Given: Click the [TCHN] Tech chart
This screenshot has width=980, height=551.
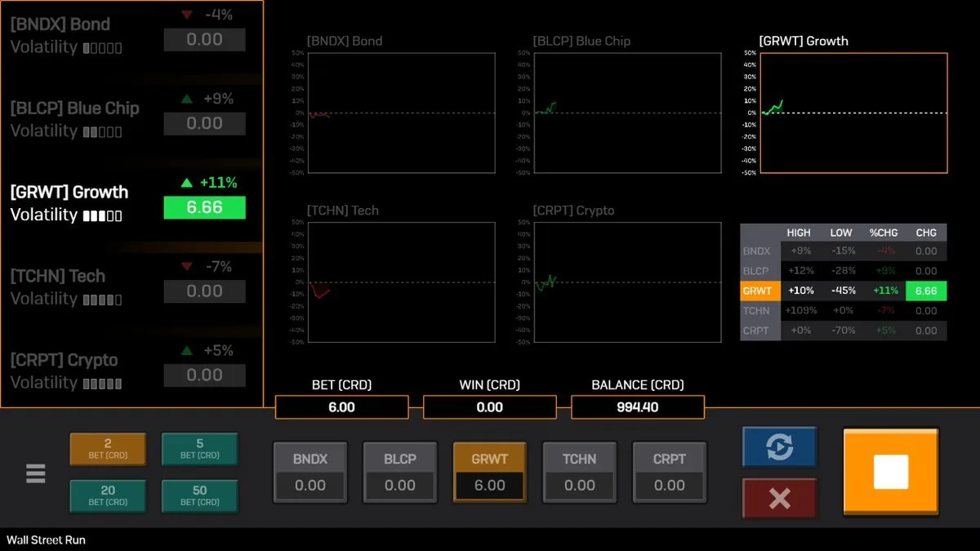Looking at the screenshot, I should click(401, 282).
